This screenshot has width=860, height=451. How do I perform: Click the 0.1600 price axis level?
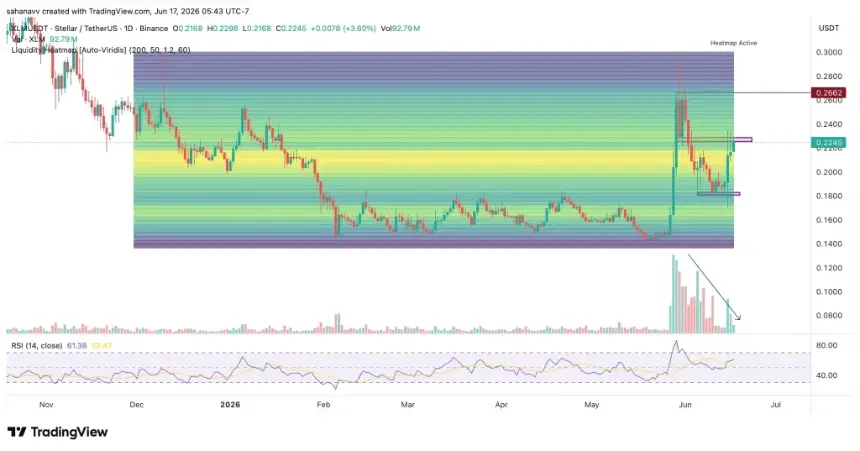[x=829, y=220]
